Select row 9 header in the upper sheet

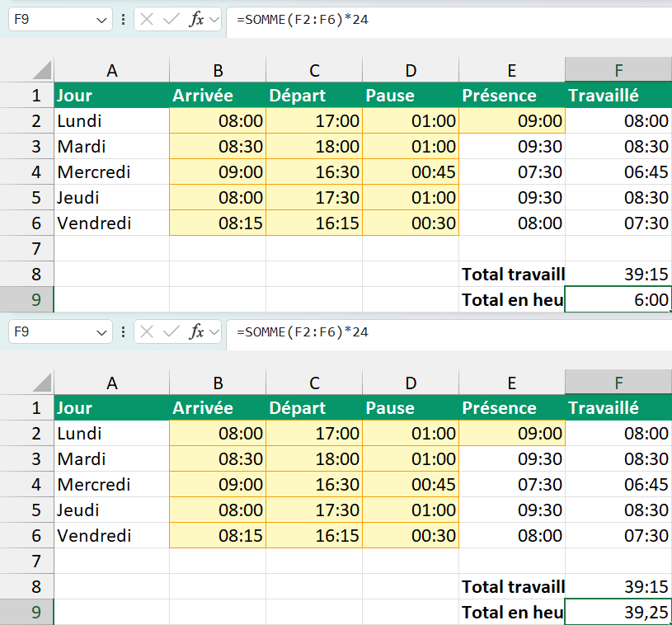(26, 299)
